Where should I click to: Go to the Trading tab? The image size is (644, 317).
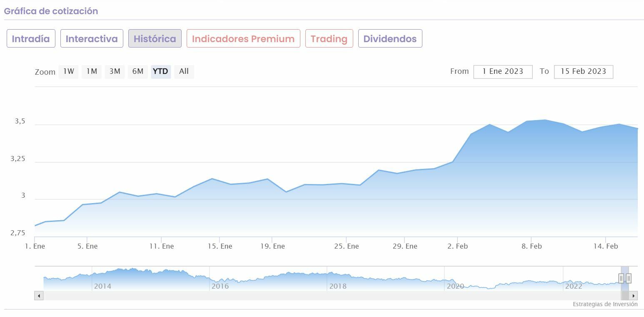[x=329, y=39]
